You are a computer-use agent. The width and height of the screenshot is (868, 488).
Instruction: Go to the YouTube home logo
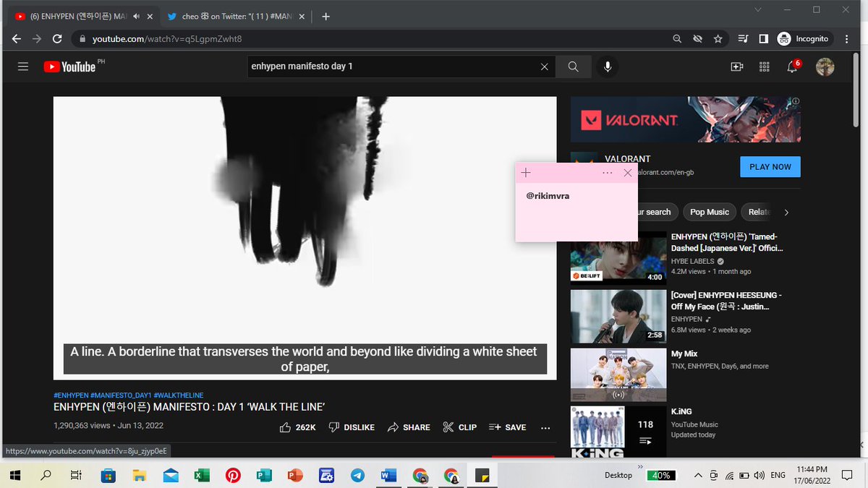point(69,67)
